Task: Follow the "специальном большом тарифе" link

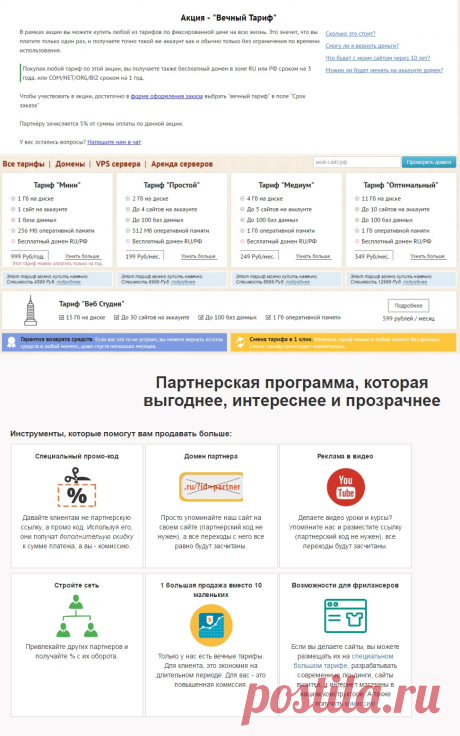Action: [x=343, y=661]
